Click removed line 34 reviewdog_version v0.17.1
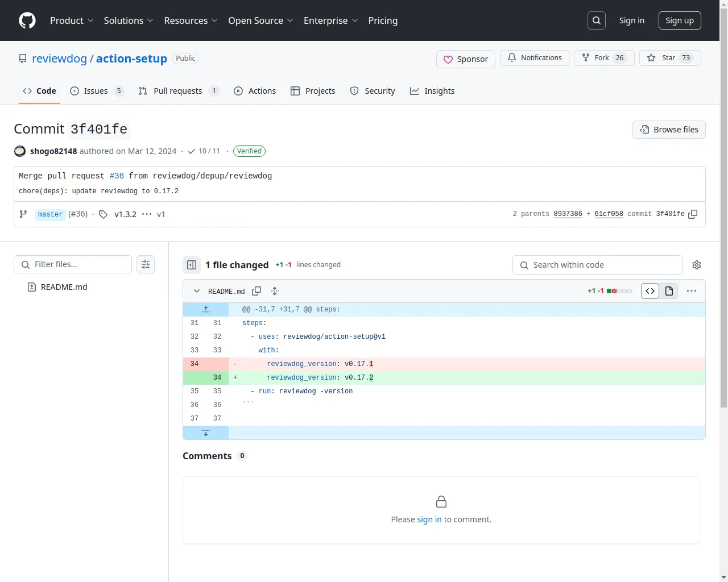This screenshot has width=728, height=582. pyautogui.click(x=444, y=364)
